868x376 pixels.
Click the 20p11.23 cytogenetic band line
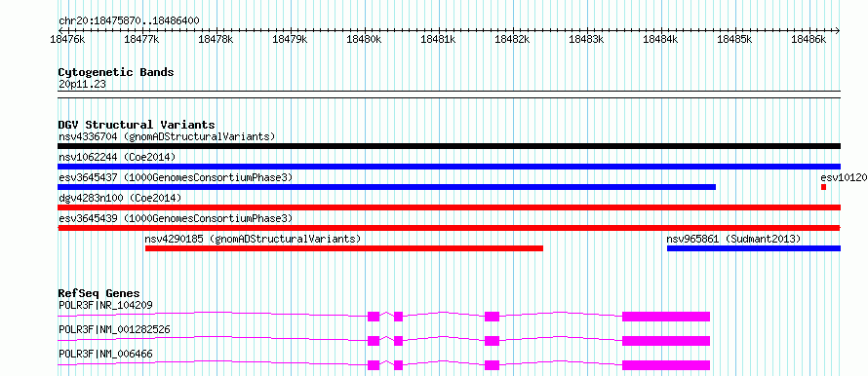(449, 92)
